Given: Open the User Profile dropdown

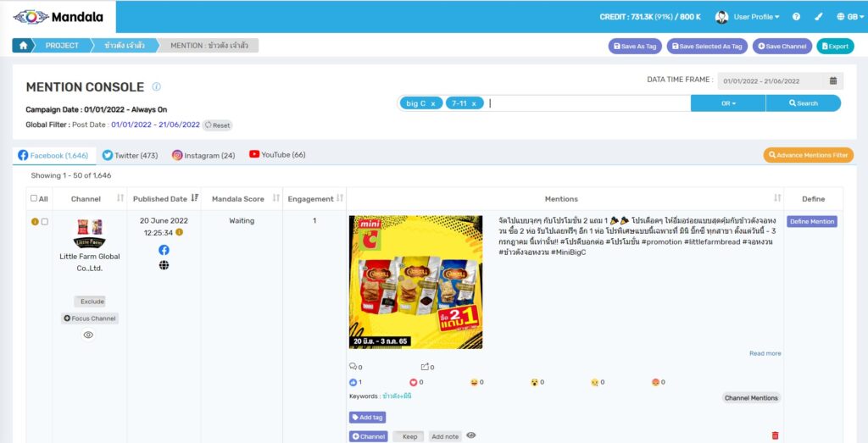Looking at the screenshot, I should pos(756,17).
